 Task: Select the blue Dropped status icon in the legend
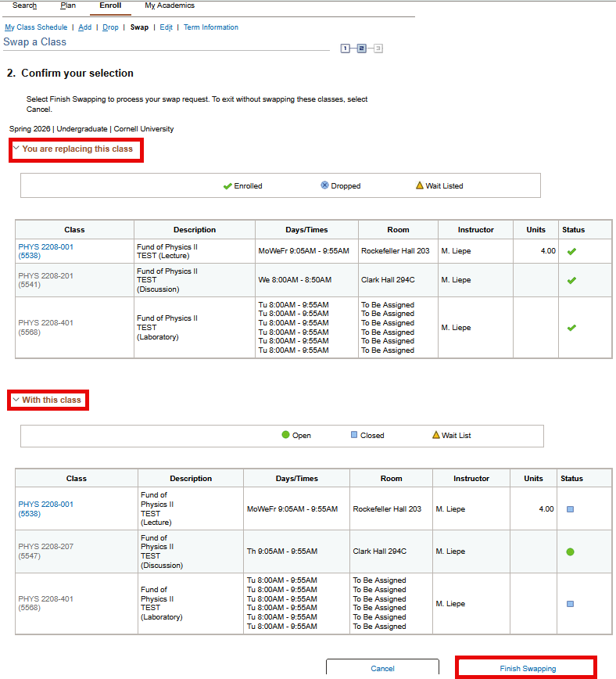click(324, 185)
